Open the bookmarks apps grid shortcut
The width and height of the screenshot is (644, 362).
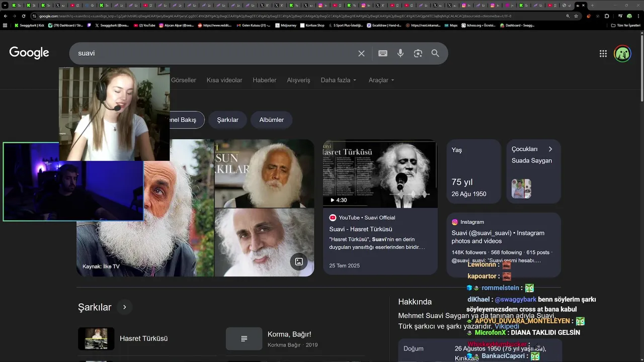pos(5,25)
